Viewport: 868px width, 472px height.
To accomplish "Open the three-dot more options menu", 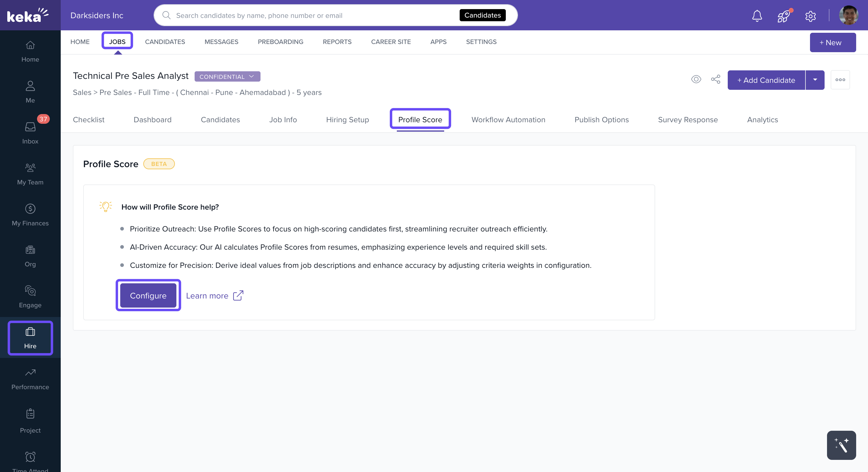I will 840,80.
